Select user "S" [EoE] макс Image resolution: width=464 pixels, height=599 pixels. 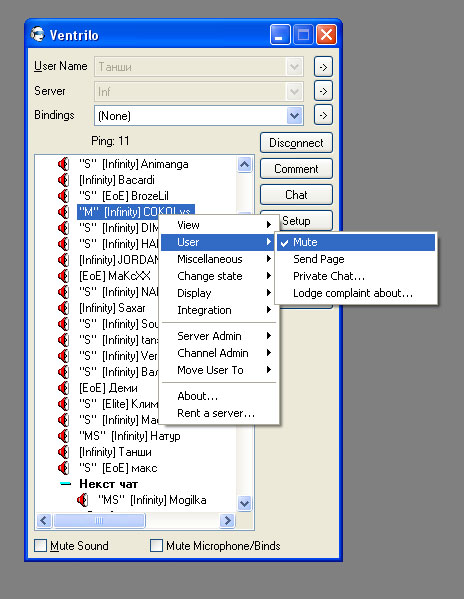coord(118,468)
